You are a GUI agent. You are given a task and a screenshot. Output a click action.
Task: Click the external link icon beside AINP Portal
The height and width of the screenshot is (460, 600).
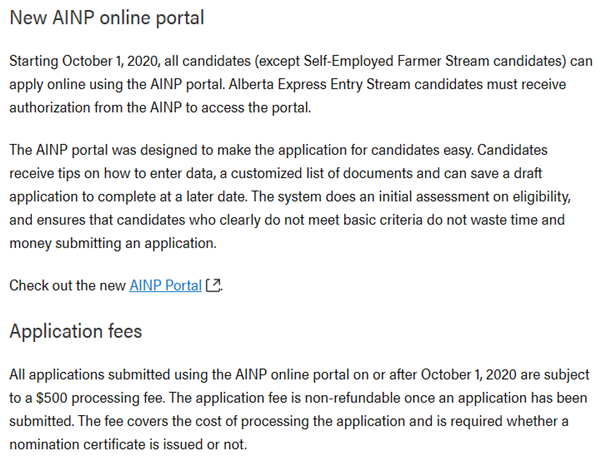click(212, 286)
